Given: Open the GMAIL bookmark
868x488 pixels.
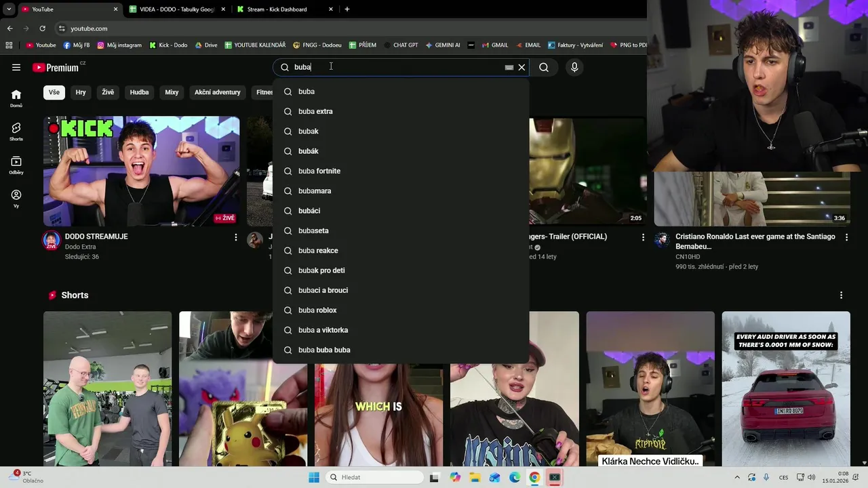Looking at the screenshot, I should click(495, 45).
